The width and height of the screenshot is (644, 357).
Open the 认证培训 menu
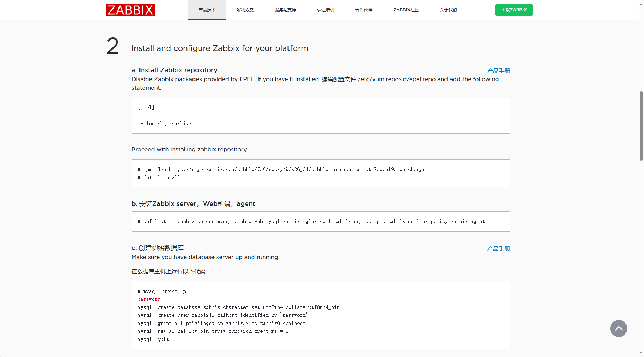[x=326, y=10]
